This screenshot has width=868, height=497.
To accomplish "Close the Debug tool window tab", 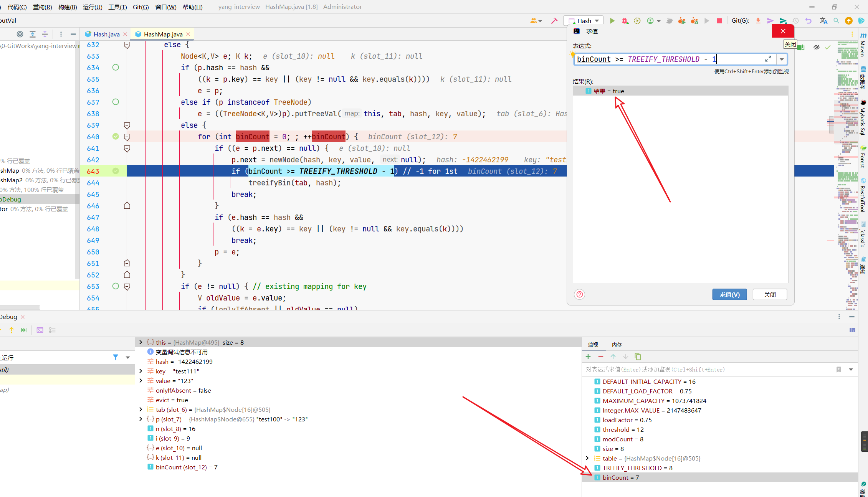I will click(x=23, y=317).
